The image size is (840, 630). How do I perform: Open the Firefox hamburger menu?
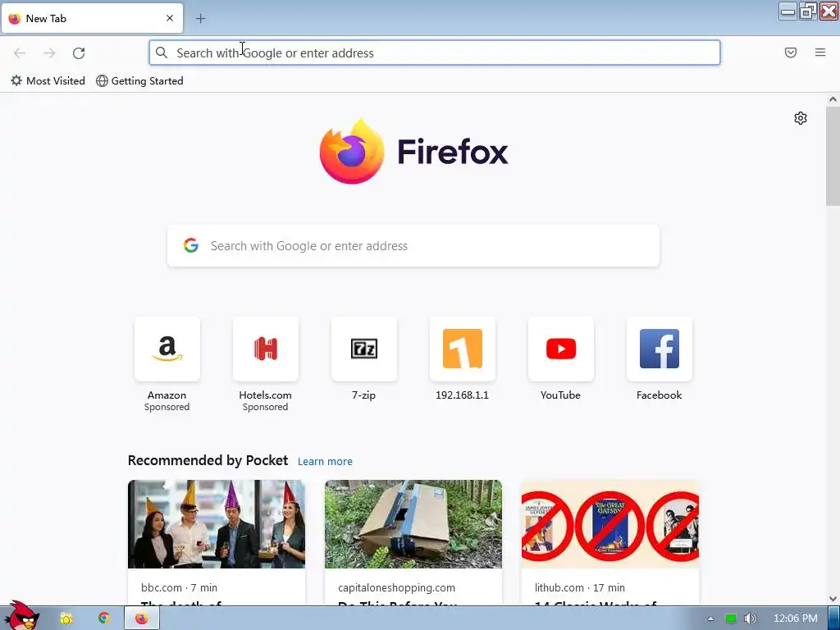click(x=820, y=52)
